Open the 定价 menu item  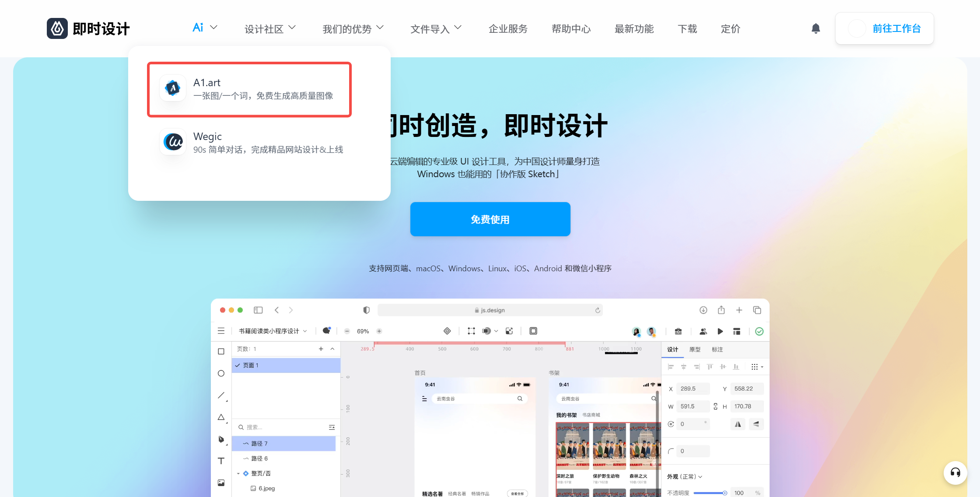[731, 29]
